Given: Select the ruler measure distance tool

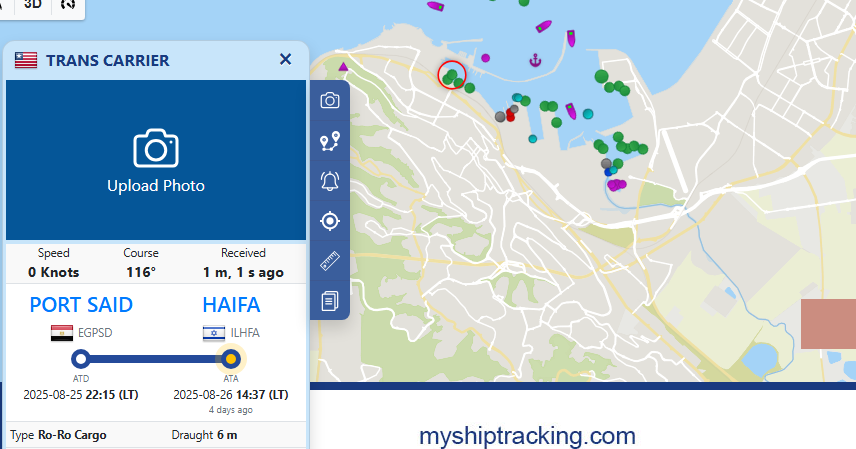Looking at the screenshot, I should click(330, 261).
